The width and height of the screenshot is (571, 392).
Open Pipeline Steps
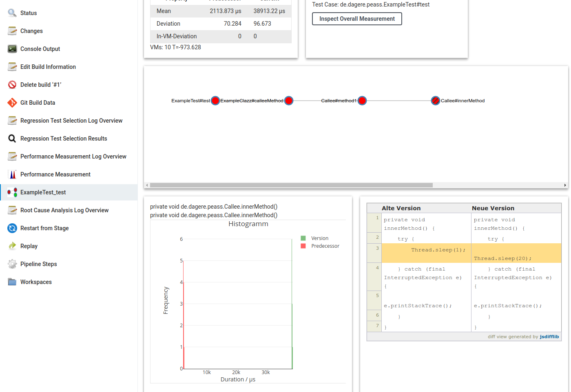(39, 264)
